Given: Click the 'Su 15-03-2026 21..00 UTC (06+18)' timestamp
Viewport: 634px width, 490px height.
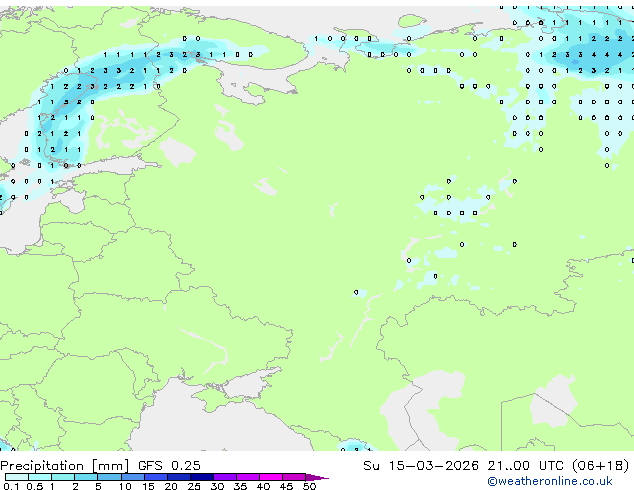Looking at the screenshot, I should pos(496,466).
